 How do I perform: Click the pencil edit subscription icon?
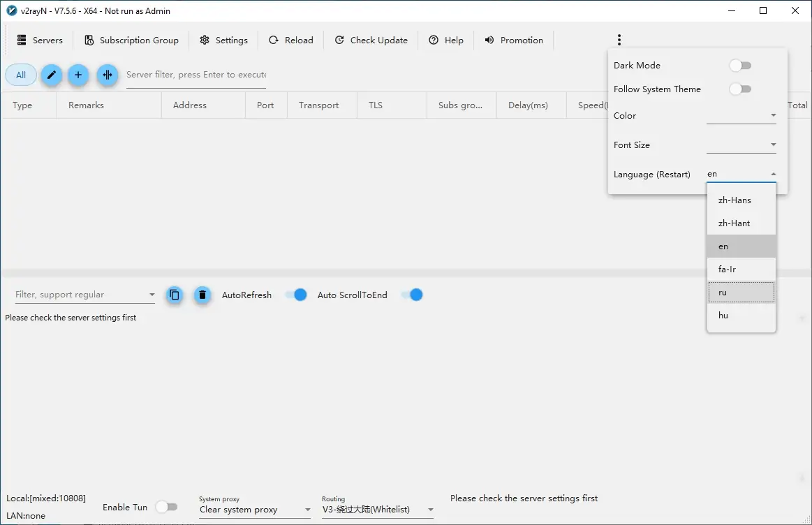click(52, 75)
